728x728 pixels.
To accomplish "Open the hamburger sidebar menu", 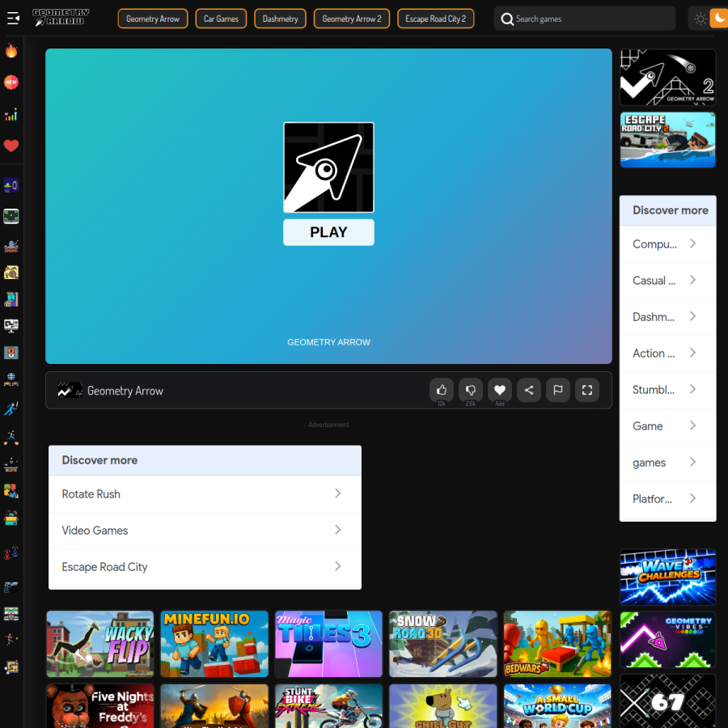I will 14,19.
